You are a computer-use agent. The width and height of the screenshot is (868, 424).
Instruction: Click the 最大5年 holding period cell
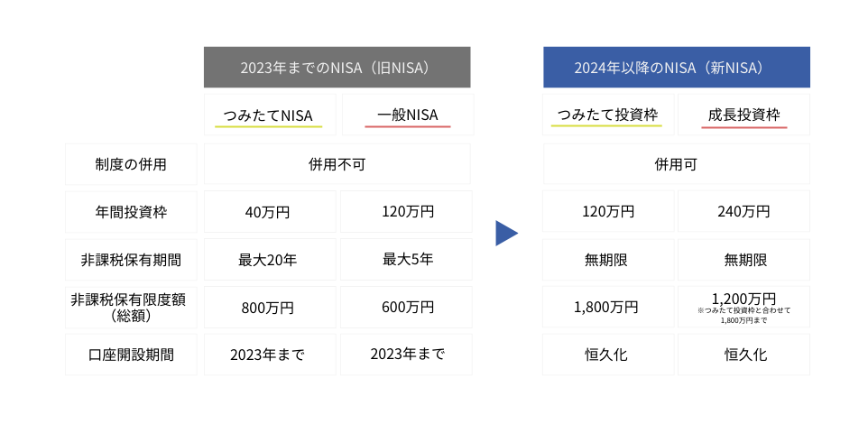(406, 260)
